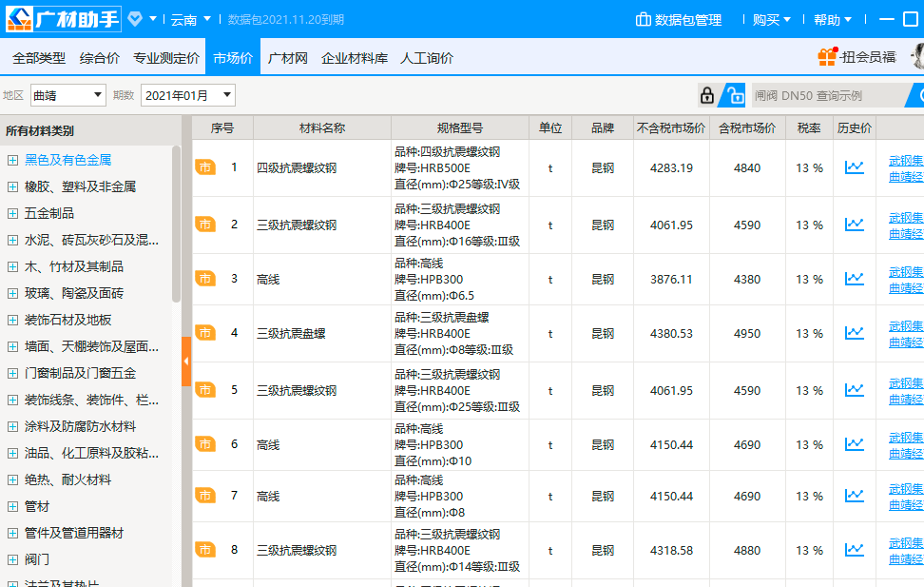Click the 材料名称 column header
Image resolution: width=924 pixels, height=587 pixels.
[321, 128]
